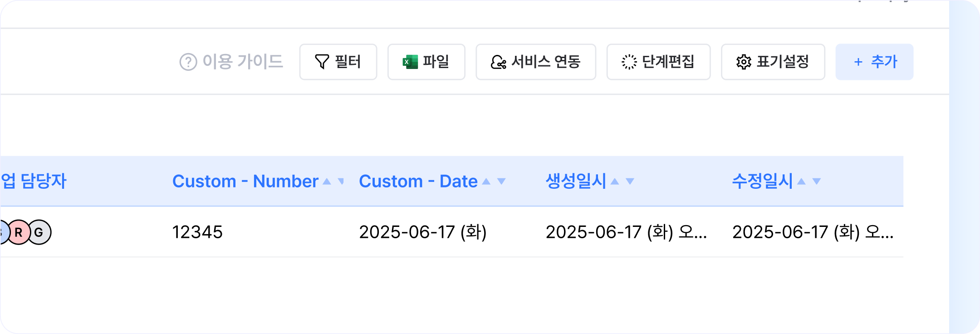Click the question mark help icon
980x334 pixels.
188,62
